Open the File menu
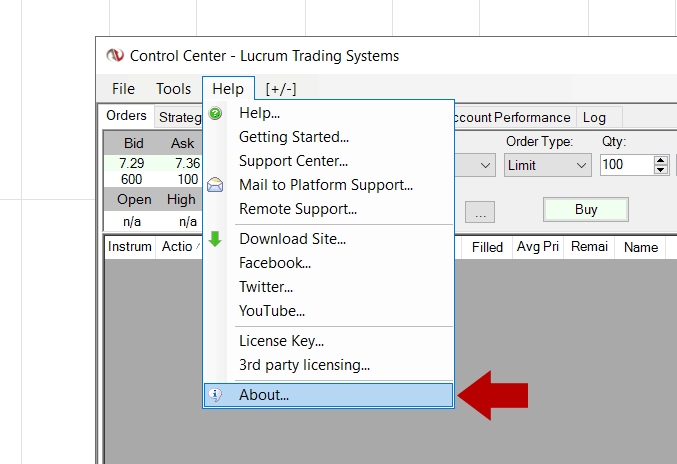 pos(123,89)
